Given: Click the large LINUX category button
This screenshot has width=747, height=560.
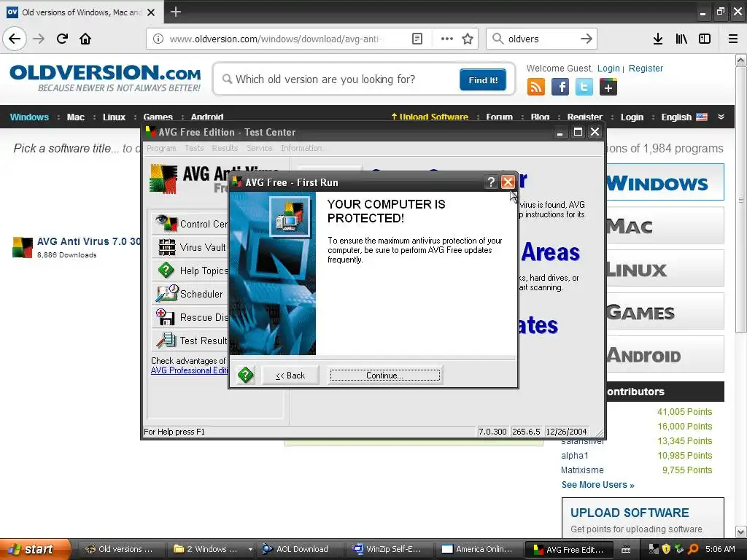Looking at the screenshot, I should [665, 268].
